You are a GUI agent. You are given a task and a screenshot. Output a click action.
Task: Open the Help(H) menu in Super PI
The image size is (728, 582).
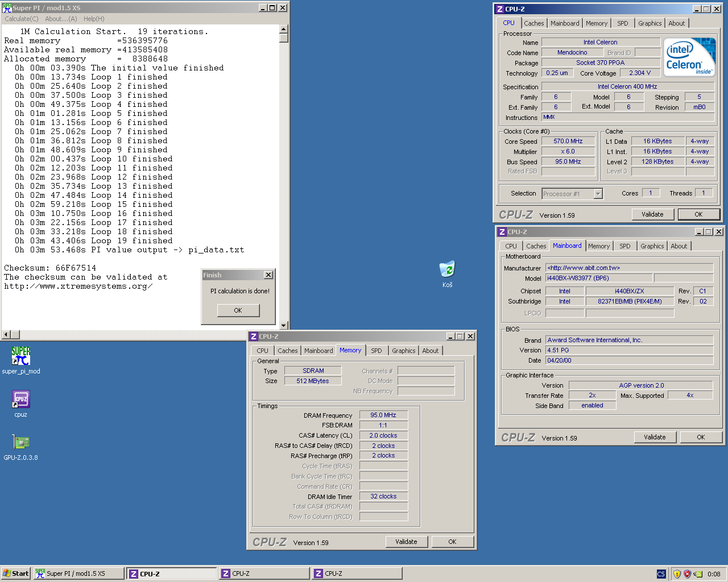[94, 19]
